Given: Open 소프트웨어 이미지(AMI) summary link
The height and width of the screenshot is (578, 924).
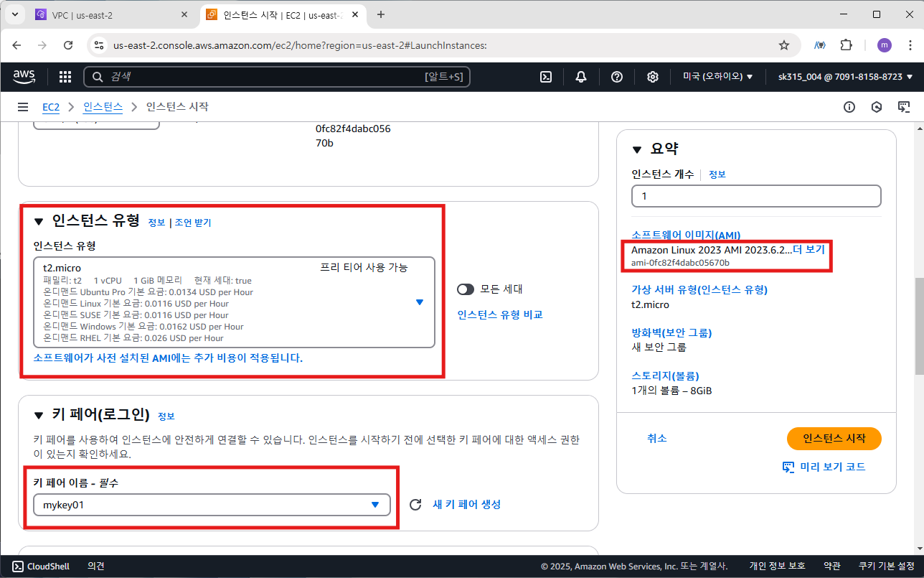Looking at the screenshot, I should [x=686, y=236].
